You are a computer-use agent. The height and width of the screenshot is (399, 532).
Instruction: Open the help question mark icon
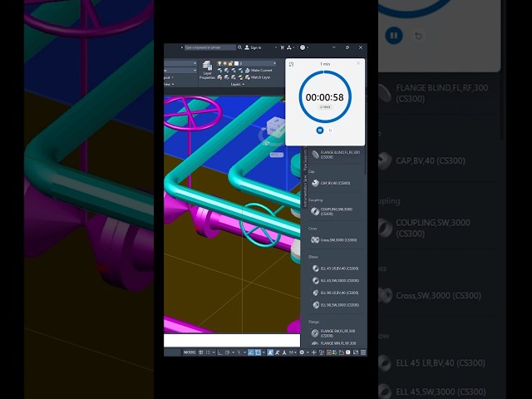pyautogui.click(x=303, y=47)
